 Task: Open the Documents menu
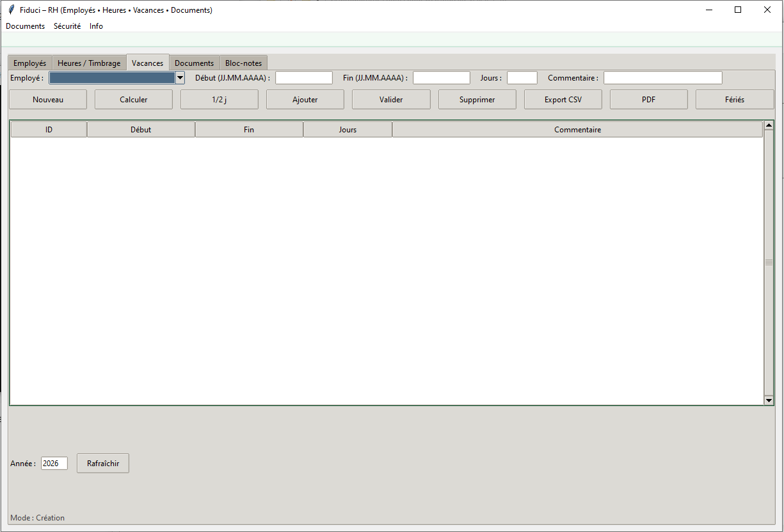click(25, 26)
